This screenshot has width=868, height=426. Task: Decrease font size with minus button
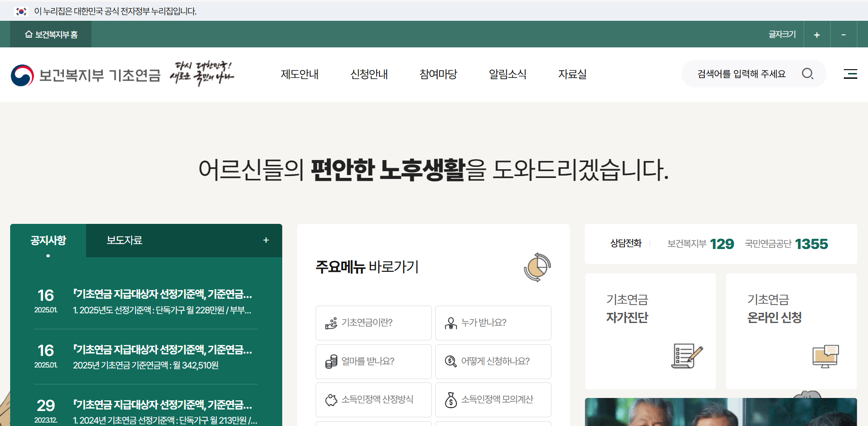coord(843,35)
